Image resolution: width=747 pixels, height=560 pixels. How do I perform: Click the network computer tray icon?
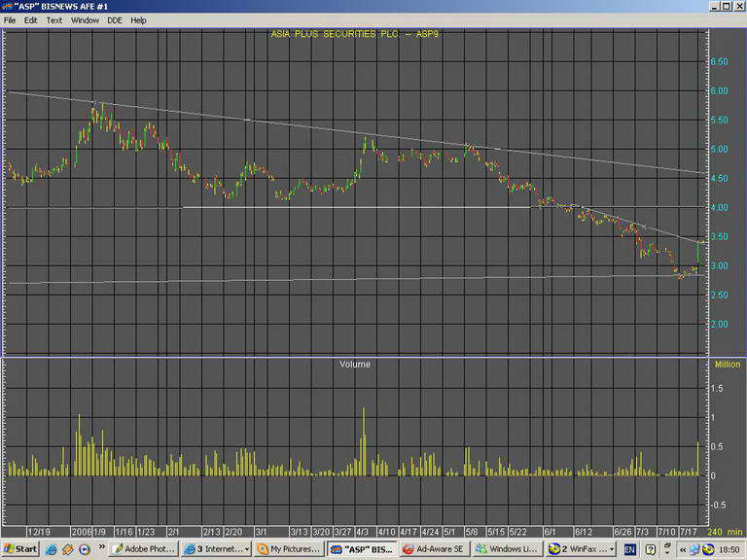pyautogui.click(x=694, y=549)
